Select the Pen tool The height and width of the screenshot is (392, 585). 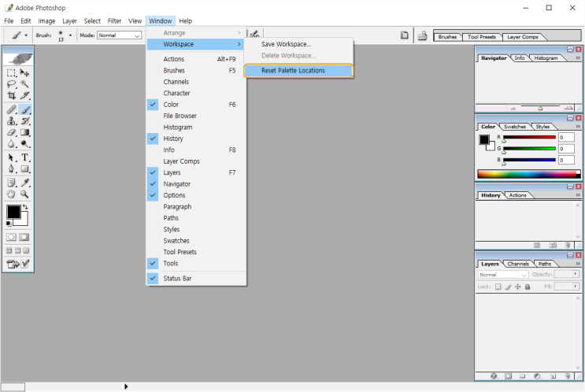11,169
